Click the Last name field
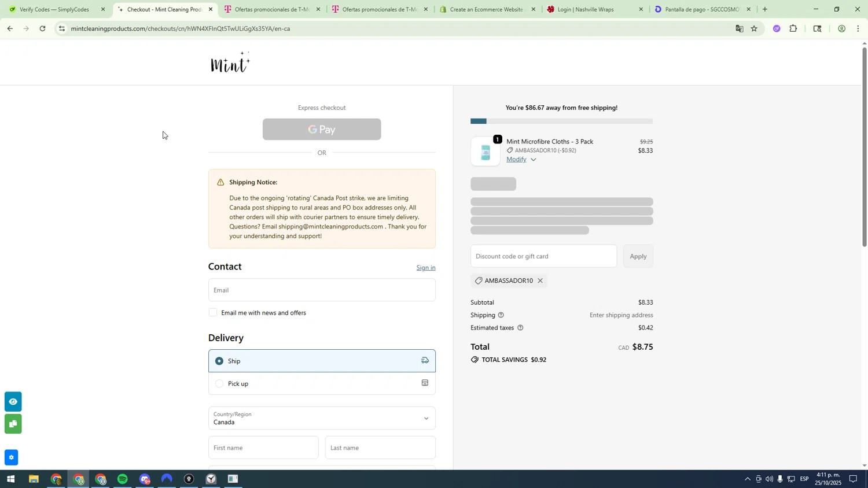Viewport: 868px width, 488px height. point(380,448)
